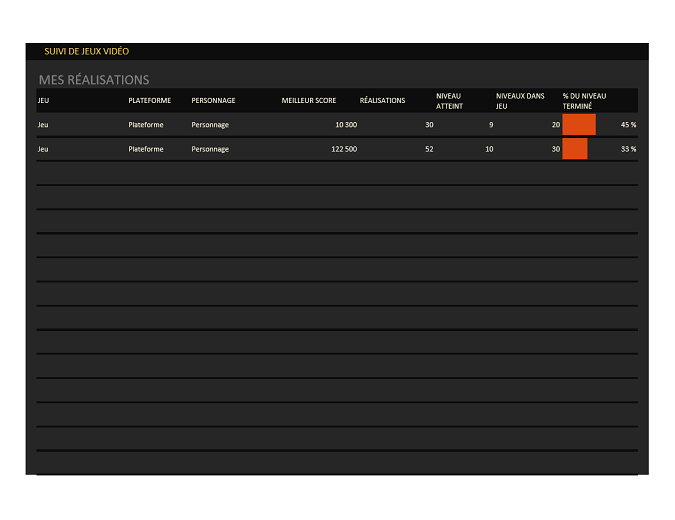Click the orange progress bar showing 33 %
Viewport: 675px width, 520px height.
tap(575, 149)
